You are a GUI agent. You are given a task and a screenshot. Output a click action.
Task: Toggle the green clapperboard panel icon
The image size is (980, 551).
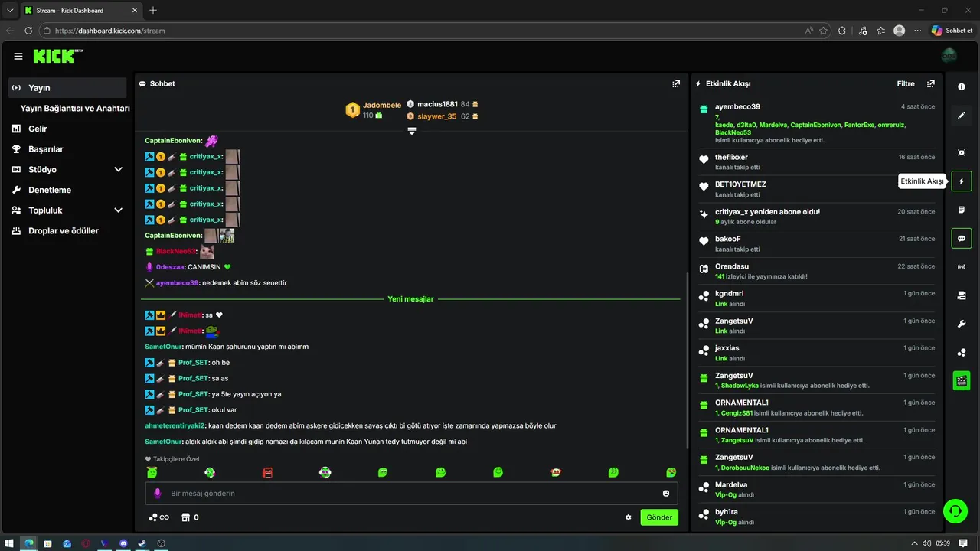point(962,380)
